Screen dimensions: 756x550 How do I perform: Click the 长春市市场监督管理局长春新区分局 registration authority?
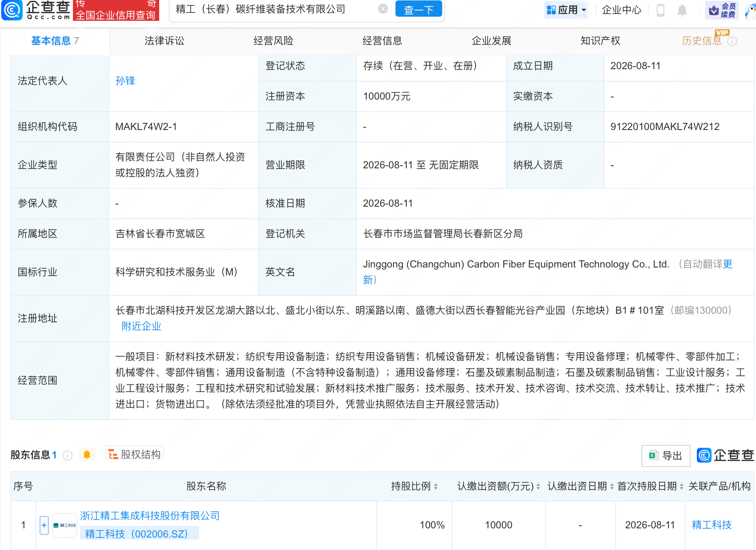point(443,234)
